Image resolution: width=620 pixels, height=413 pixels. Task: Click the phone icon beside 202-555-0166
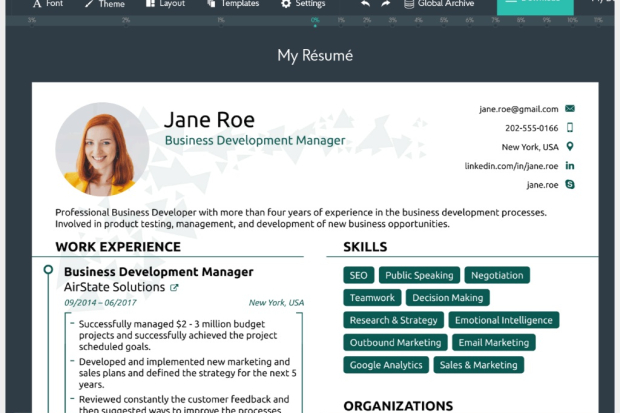click(570, 128)
